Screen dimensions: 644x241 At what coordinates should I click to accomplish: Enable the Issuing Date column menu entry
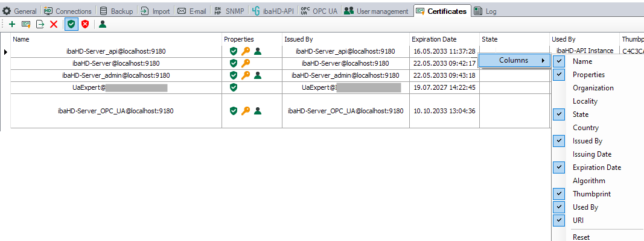point(592,154)
